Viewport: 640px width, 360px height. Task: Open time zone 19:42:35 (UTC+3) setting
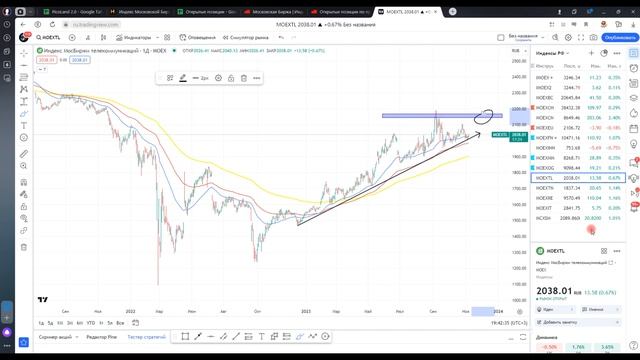[x=509, y=323]
